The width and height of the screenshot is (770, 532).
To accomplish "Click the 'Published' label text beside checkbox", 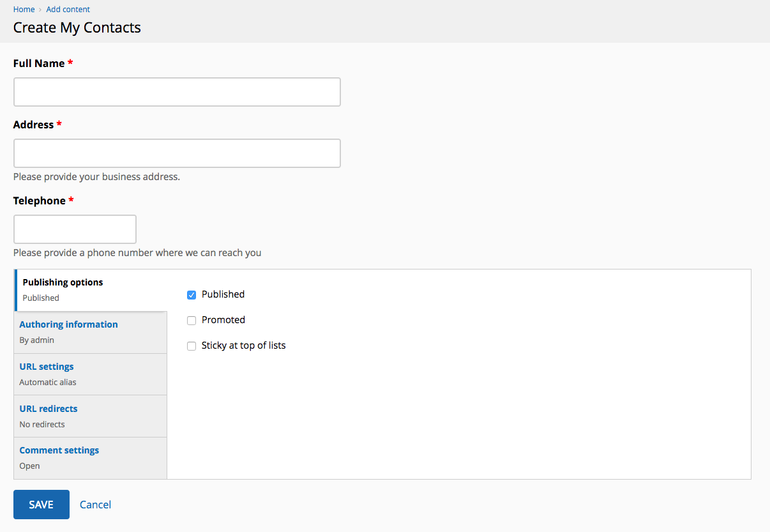I will pyautogui.click(x=223, y=294).
